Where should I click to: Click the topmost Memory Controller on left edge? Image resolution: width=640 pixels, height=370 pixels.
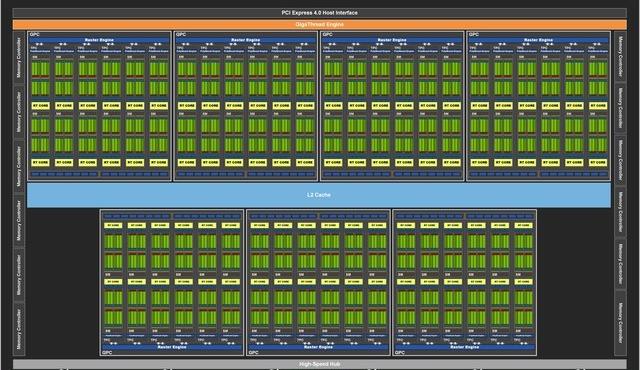point(19,58)
